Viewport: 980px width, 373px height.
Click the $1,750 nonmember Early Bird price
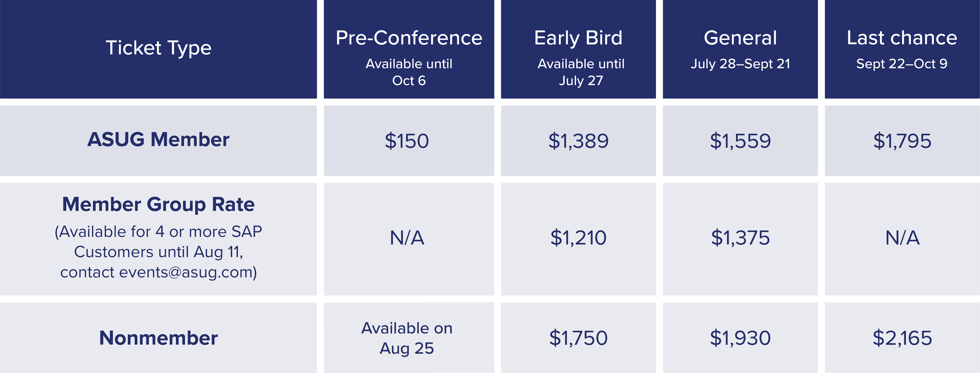pyautogui.click(x=578, y=338)
